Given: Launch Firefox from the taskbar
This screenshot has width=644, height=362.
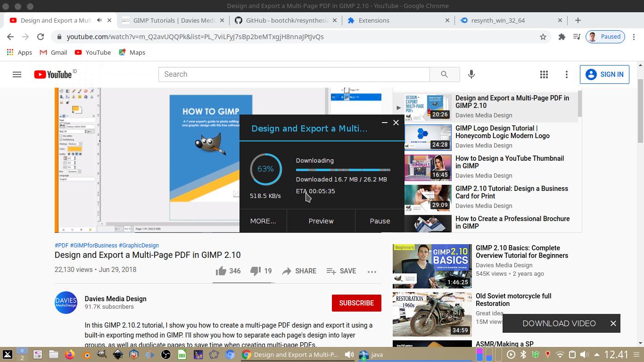Looking at the screenshot, I should click(x=70, y=354).
